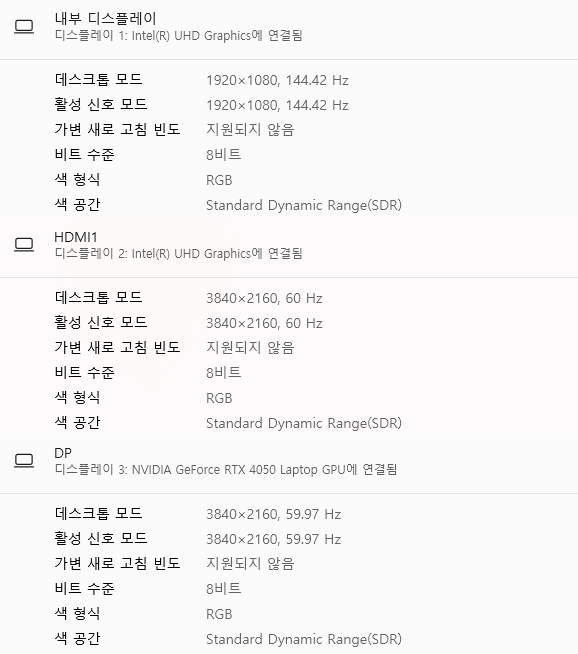Click the HDMI1 비트 수준 8비트 value

coord(224,372)
